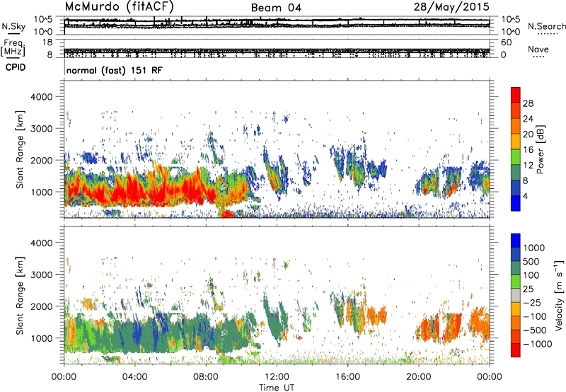
Task: Click the light green band of the power colorbar
Action: point(516,157)
